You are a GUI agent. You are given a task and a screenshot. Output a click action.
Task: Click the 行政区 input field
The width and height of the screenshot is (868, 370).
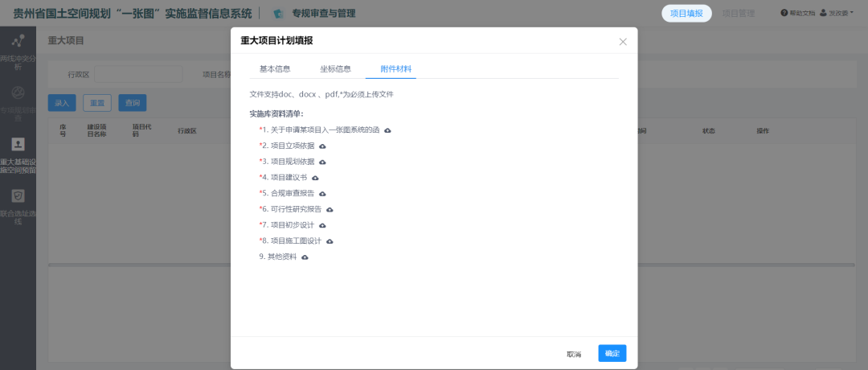click(138, 75)
